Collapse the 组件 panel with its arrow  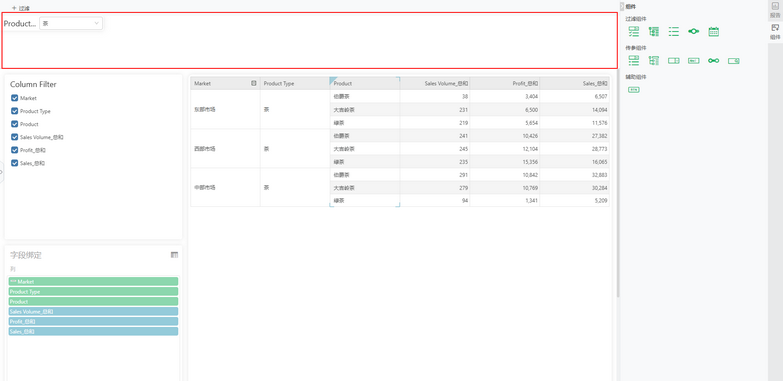pos(622,6)
